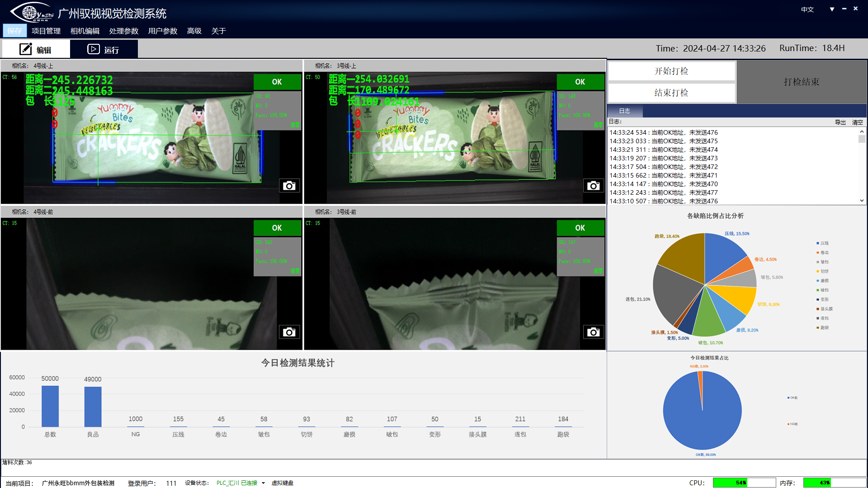The image size is (868, 488).
Task: Open the 项目管理 menu
Action: tap(46, 31)
